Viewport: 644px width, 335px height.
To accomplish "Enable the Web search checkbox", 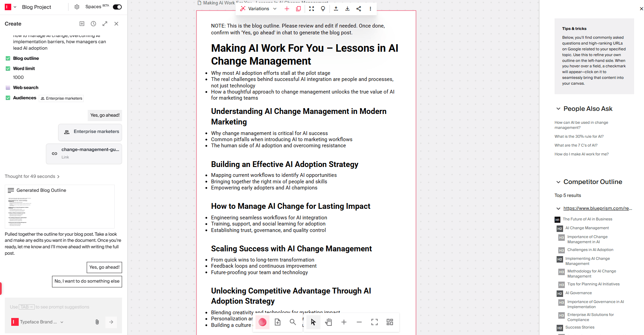I will tap(7, 87).
